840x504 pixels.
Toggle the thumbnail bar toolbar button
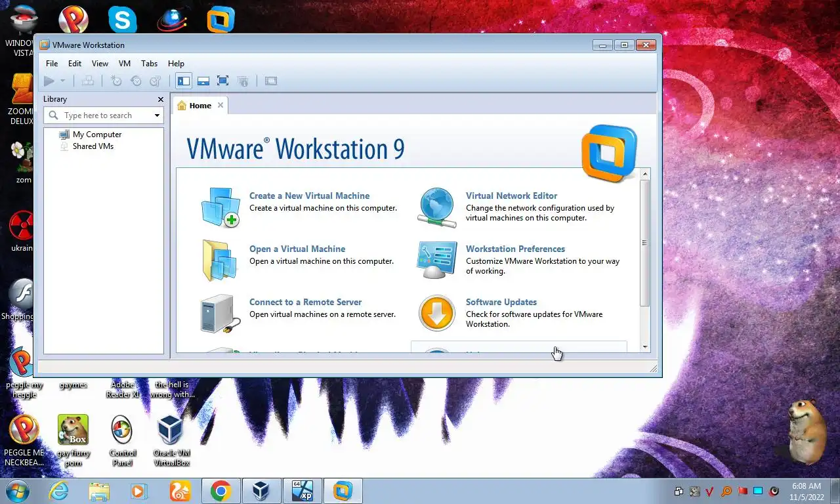tap(203, 81)
